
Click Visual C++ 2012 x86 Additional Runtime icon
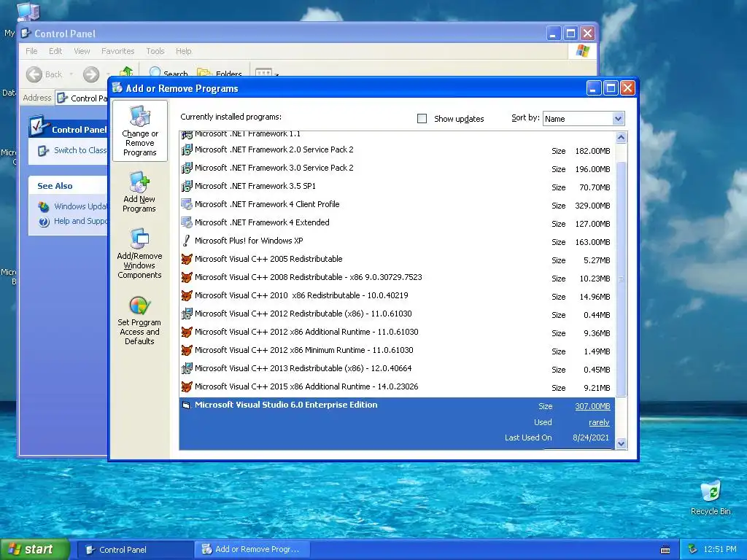187,332
